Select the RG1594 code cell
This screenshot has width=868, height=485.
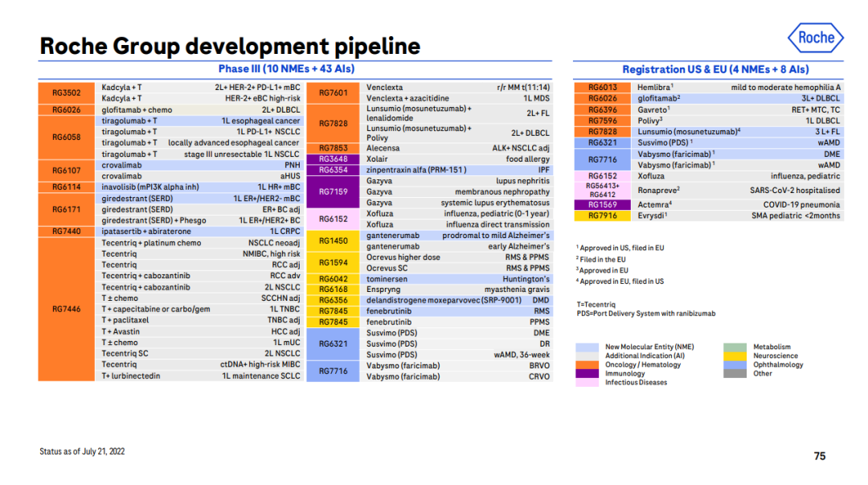point(334,263)
